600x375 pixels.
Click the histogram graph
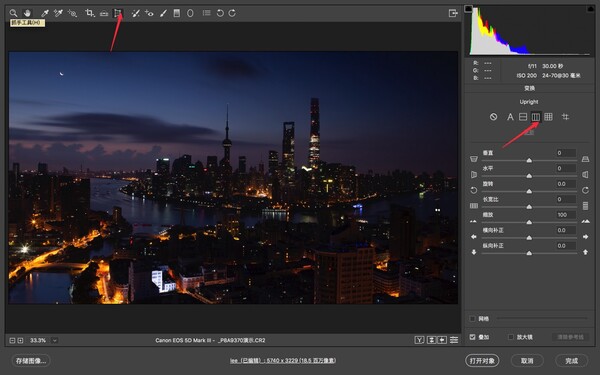(x=530, y=31)
